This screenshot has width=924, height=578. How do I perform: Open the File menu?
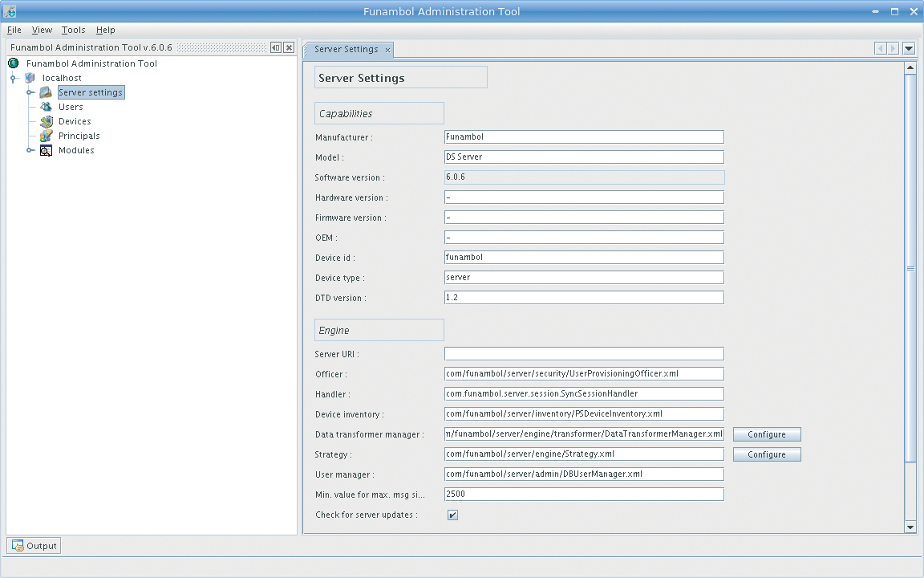tap(14, 30)
